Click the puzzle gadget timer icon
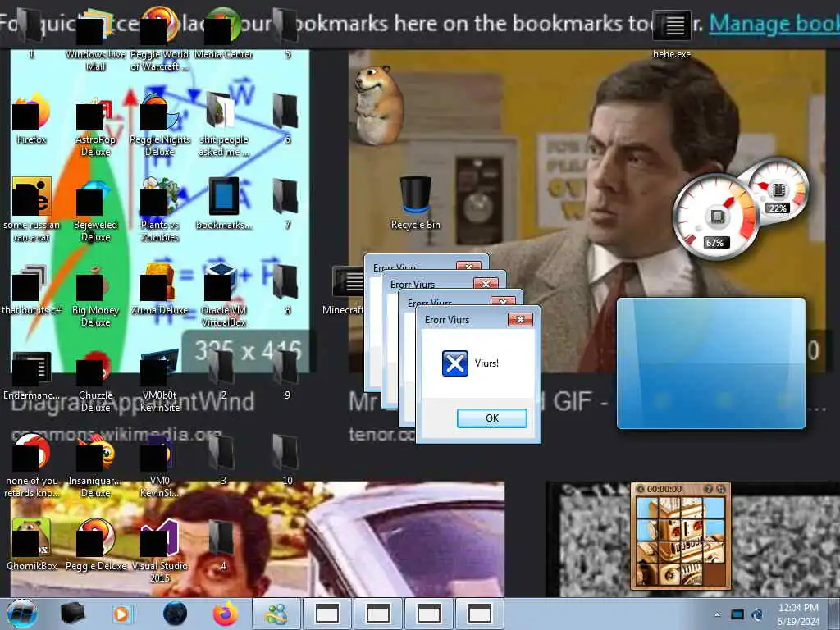The width and height of the screenshot is (840, 630). pyautogui.click(x=641, y=489)
